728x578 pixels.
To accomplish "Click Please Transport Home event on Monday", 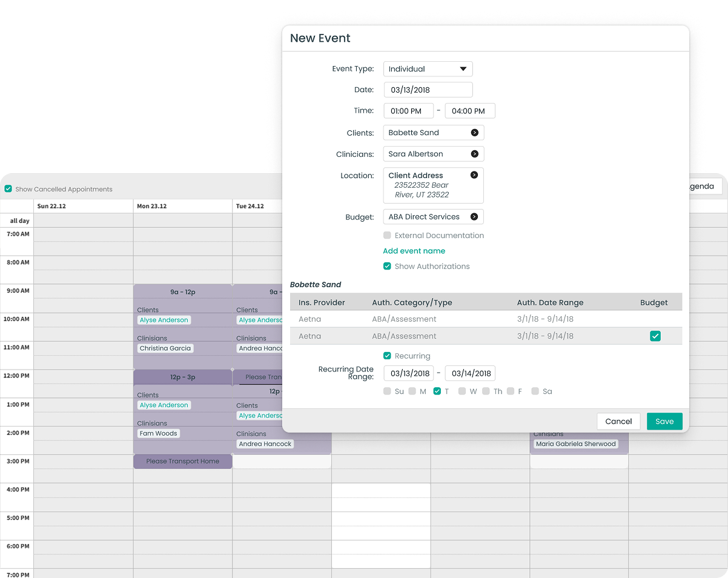I will tap(182, 462).
